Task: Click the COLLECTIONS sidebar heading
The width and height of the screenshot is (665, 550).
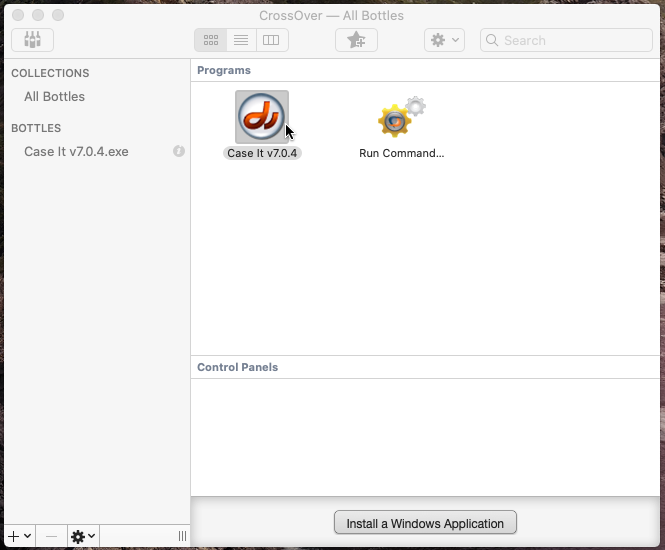Action: click(50, 73)
